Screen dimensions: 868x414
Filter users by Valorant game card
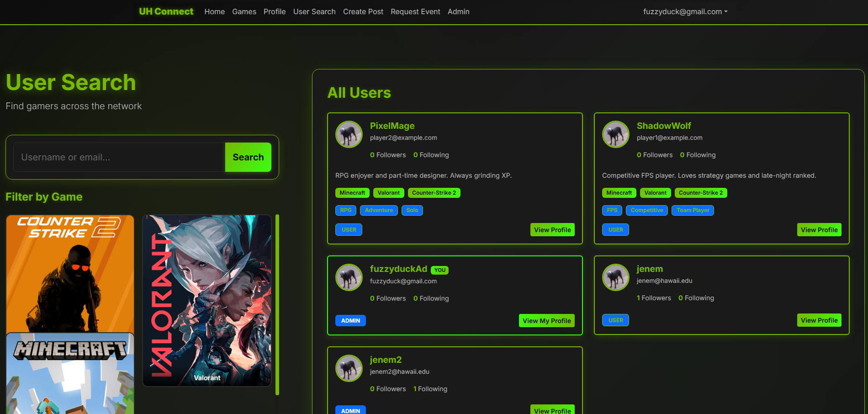(207, 300)
